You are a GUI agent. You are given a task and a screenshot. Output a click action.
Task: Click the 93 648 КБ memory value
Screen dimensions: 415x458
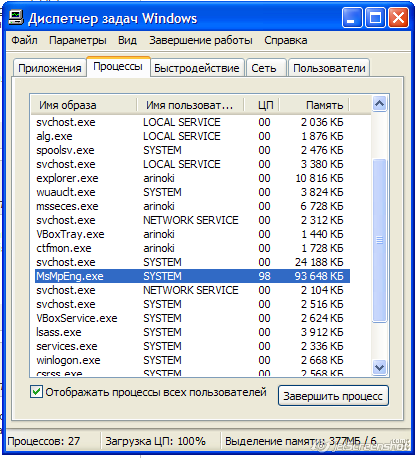point(319,276)
